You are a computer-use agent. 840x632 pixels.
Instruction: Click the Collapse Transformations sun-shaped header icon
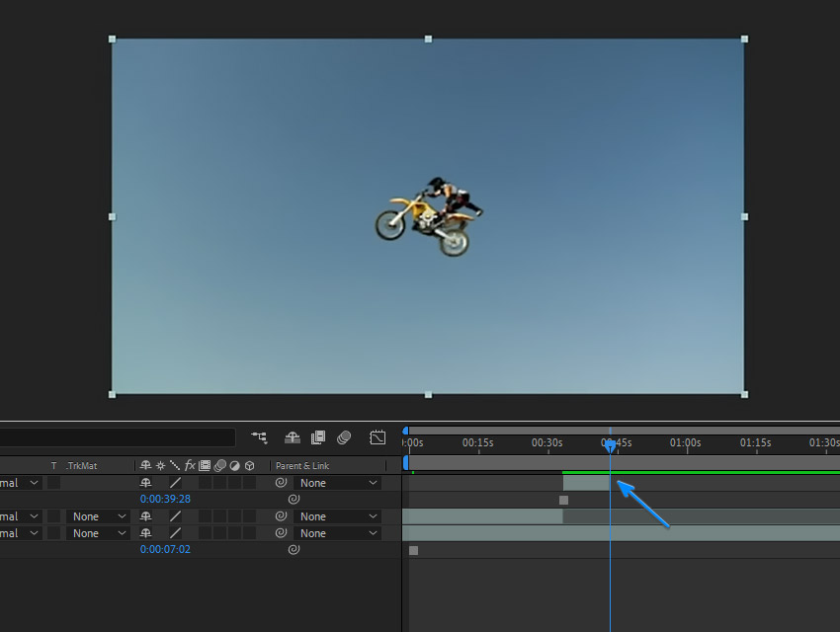[x=160, y=465]
